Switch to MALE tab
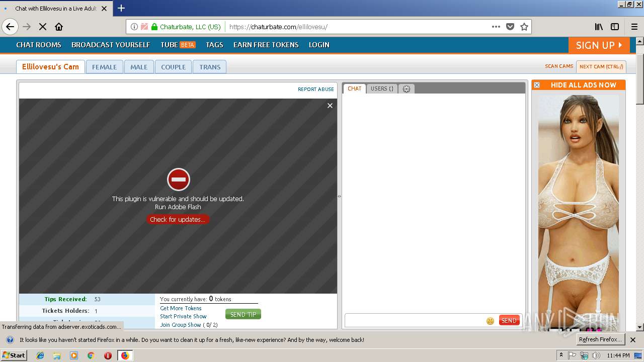This screenshot has width=644, height=362. [x=139, y=67]
